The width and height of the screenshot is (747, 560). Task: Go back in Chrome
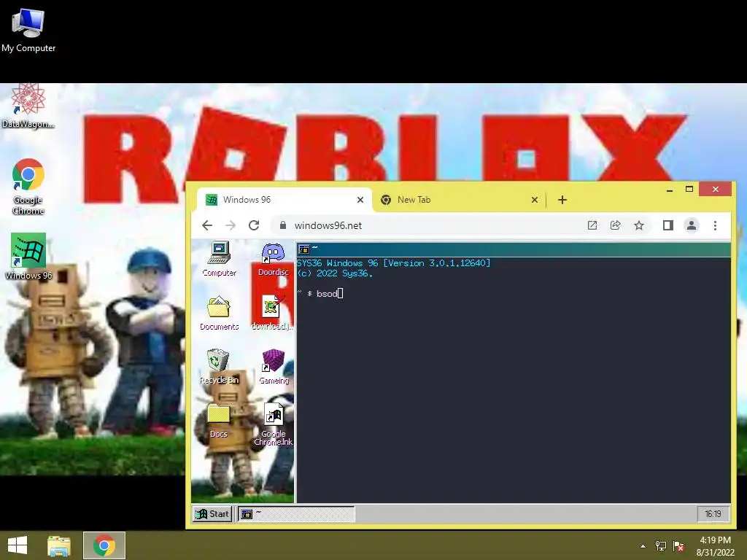207,225
